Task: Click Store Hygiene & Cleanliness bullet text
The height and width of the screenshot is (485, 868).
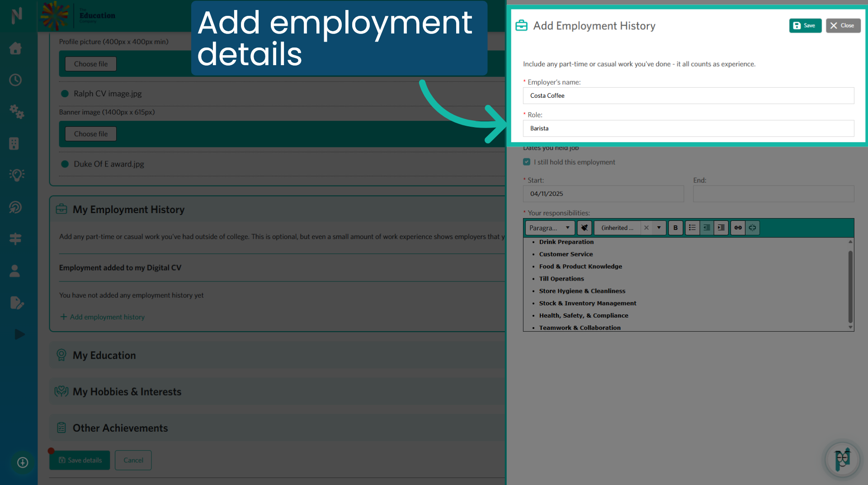Action: (582, 290)
